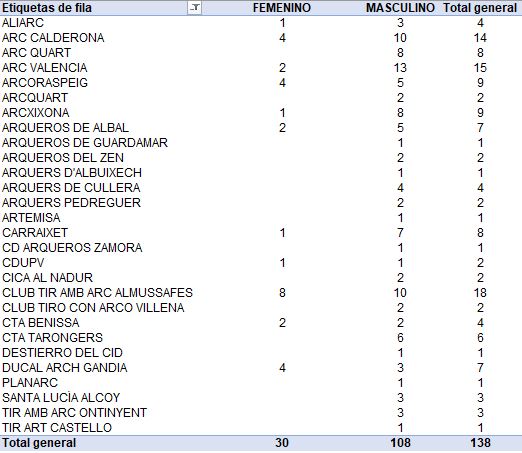Select the CTA BENISSA row label
522x453 pixels.
[x=40, y=323]
